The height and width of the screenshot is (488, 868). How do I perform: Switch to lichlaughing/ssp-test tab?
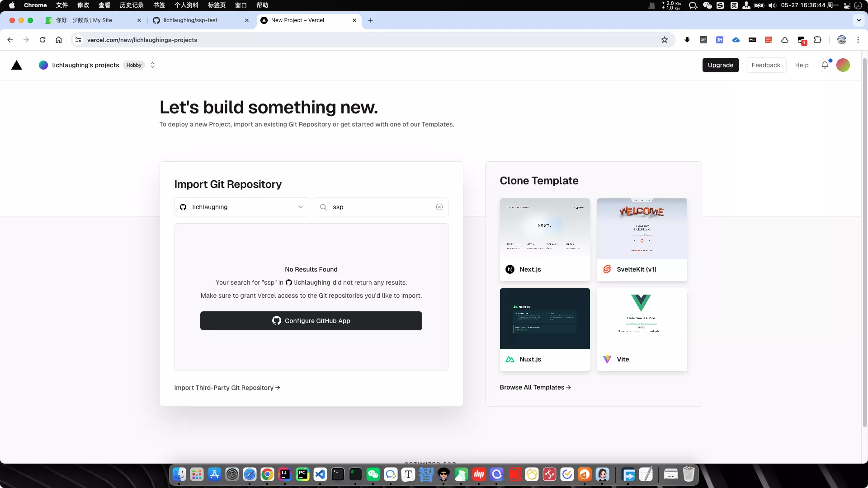pyautogui.click(x=190, y=20)
